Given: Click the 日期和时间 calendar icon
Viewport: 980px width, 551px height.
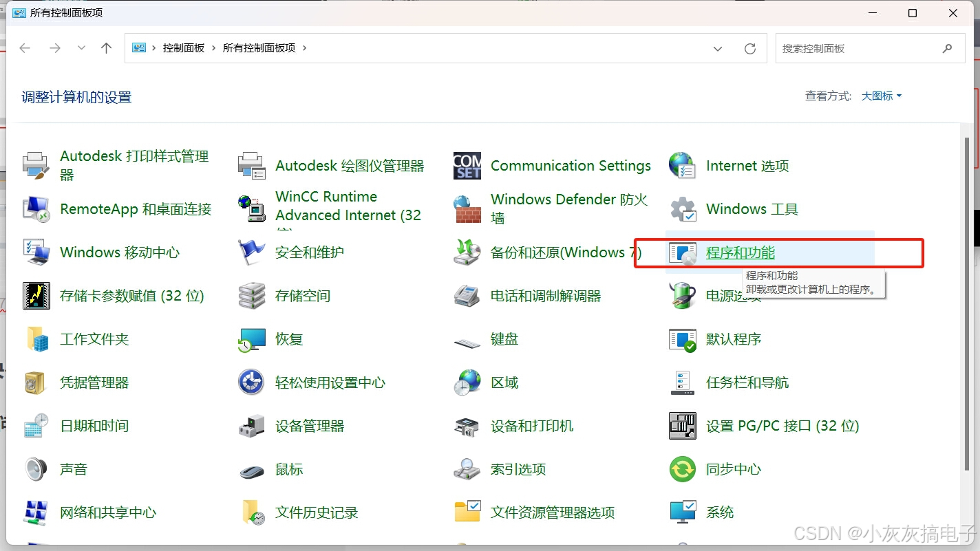Looking at the screenshot, I should 36,426.
